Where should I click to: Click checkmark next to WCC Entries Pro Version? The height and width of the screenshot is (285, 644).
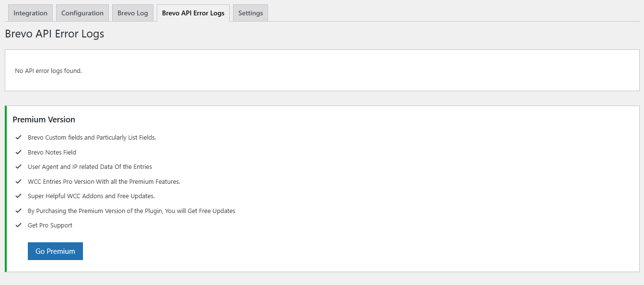(x=19, y=181)
